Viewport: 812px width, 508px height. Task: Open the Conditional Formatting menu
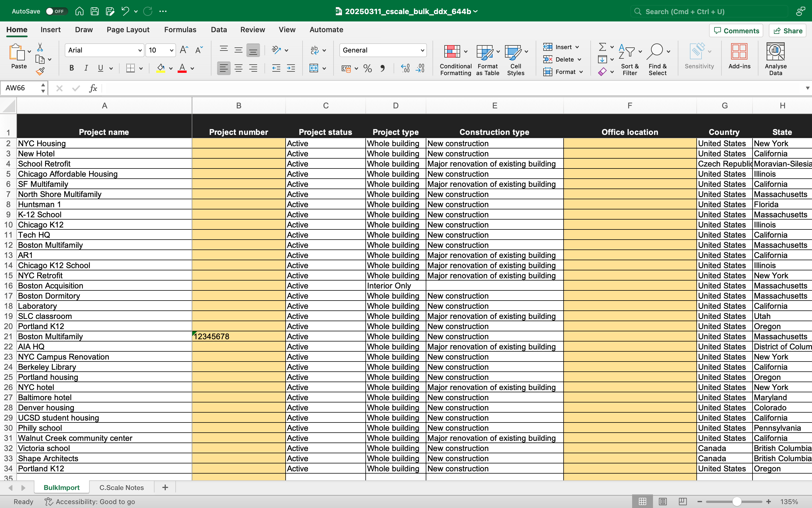tap(455, 60)
